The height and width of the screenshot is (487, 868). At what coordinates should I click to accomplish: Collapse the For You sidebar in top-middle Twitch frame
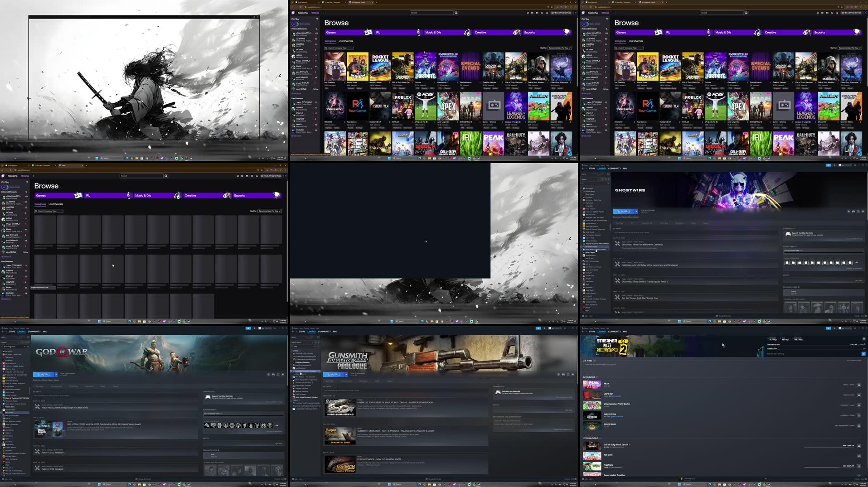(x=316, y=19)
